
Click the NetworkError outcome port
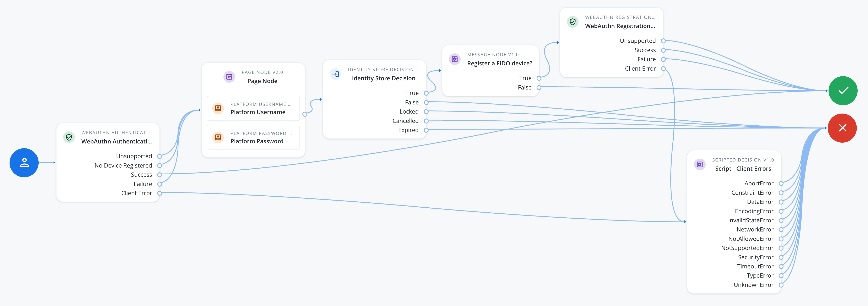click(781, 230)
